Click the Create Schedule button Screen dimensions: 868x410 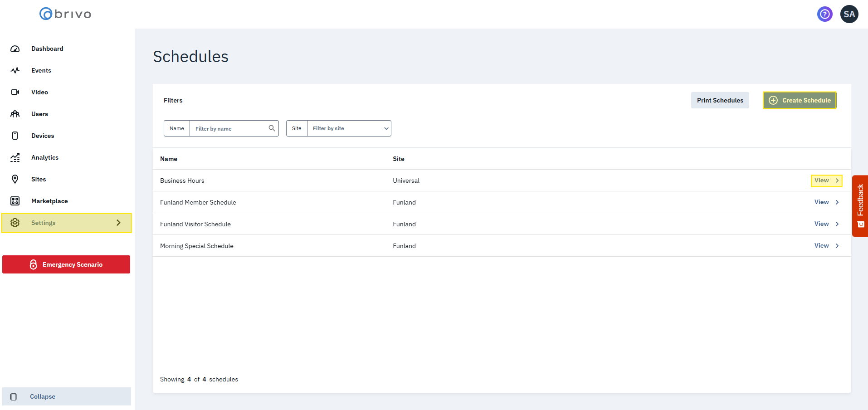point(800,100)
